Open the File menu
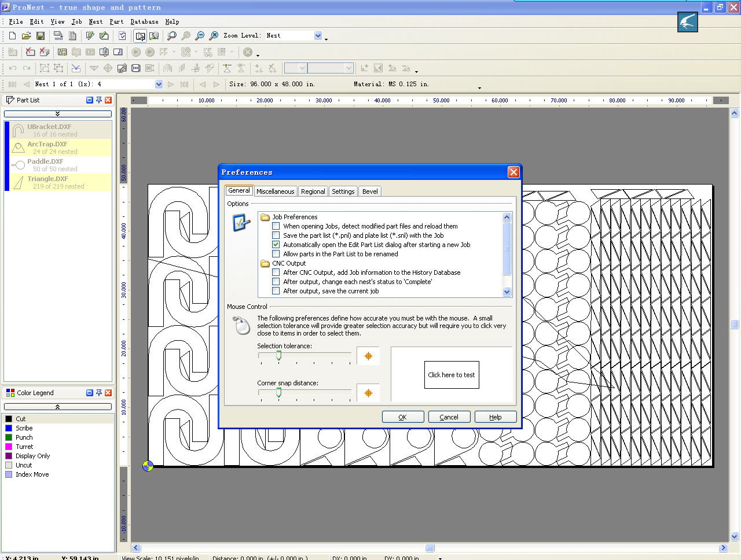The image size is (741, 560). tap(16, 21)
